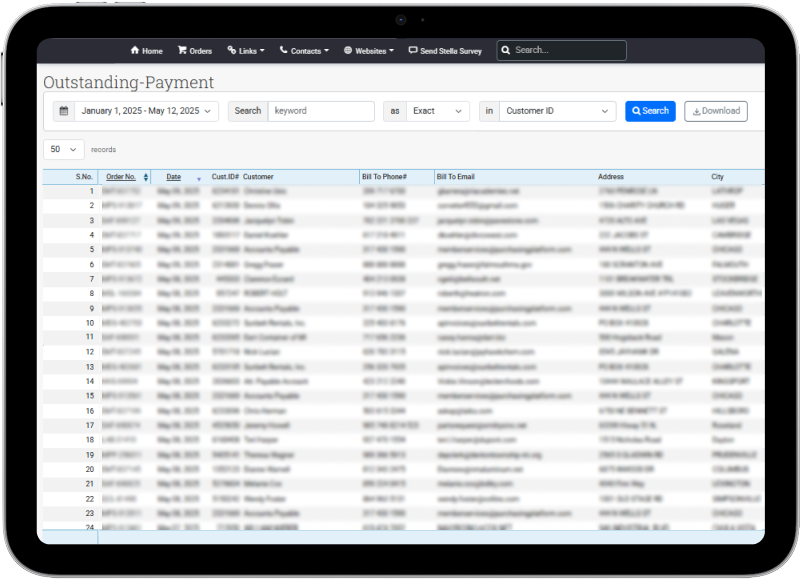This screenshot has height=582, width=800.
Task: Click the Send Stella Survey chat icon
Action: pyautogui.click(x=413, y=51)
